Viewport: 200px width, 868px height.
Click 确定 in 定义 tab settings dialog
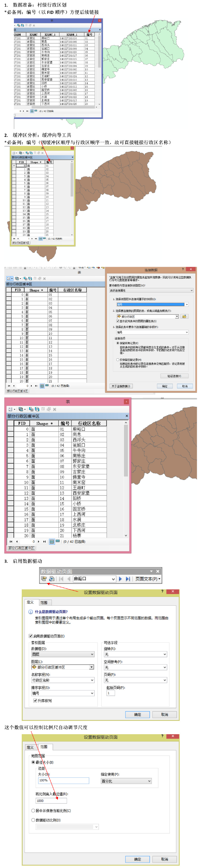[x=138, y=714]
